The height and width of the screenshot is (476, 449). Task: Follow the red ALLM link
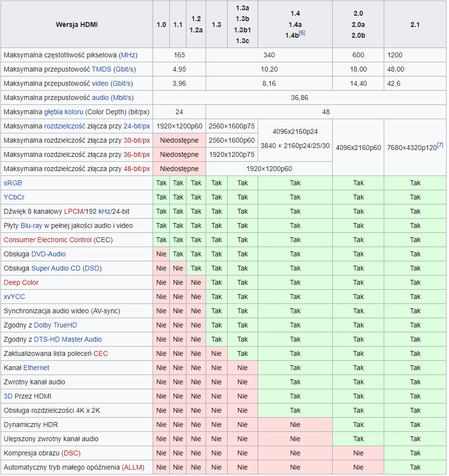coord(132,468)
